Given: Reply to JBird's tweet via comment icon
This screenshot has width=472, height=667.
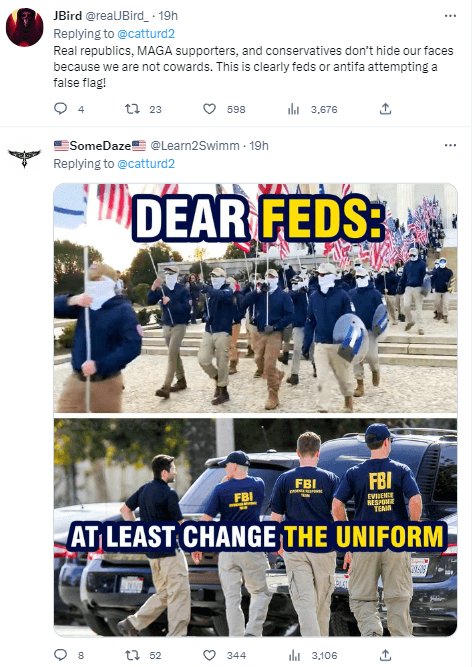Looking at the screenshot, I should point(60,109).
